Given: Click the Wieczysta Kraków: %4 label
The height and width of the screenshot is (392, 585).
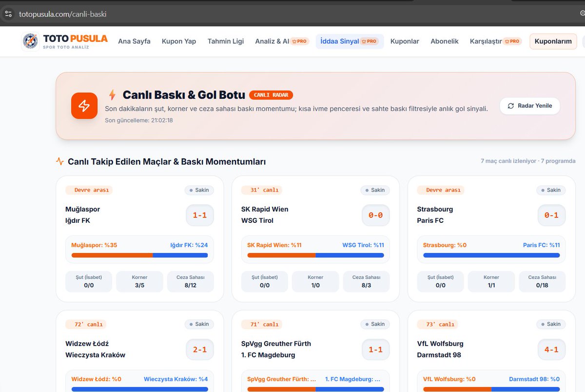Looking at the screenshot, I should [x=176, y=379].
